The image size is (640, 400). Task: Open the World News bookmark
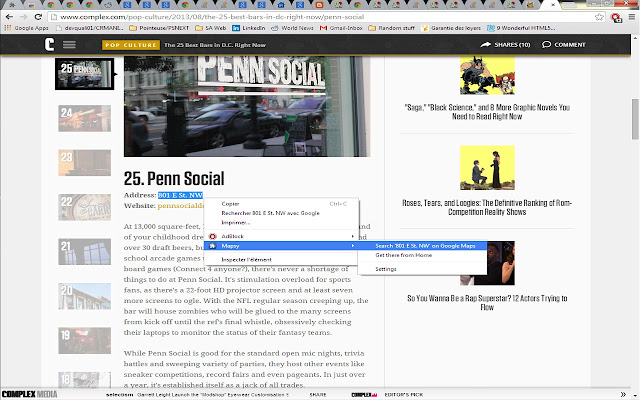point(293,28)
